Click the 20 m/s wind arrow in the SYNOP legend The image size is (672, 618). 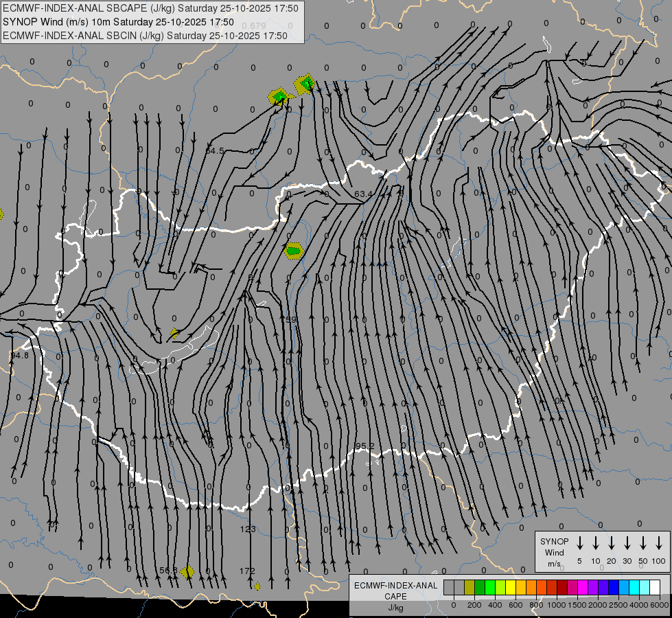pos(611,543)
